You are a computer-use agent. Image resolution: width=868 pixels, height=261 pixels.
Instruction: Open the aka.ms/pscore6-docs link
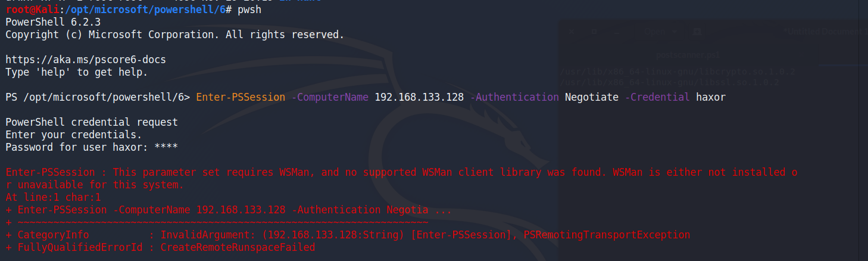[85, 60]
